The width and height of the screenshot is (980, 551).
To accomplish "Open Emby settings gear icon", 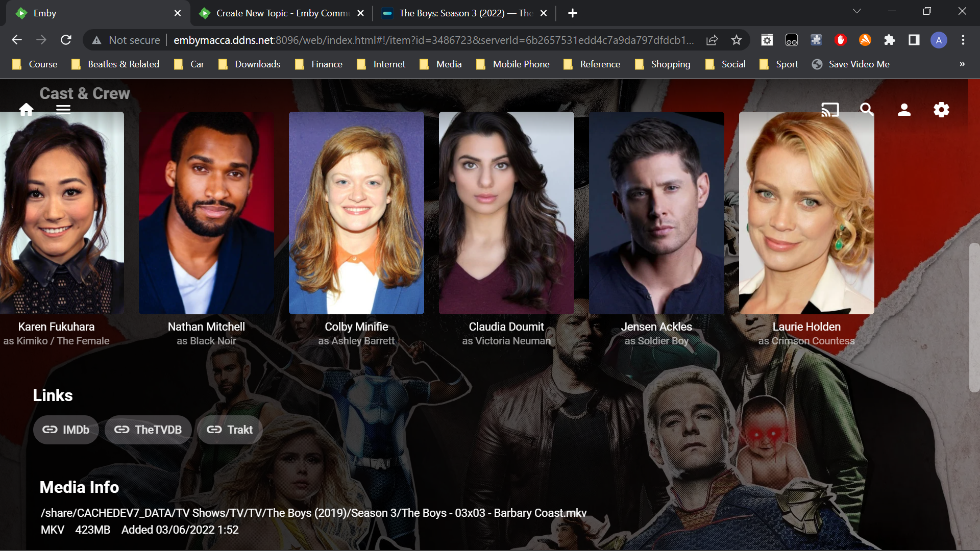I will coord(941,110).
